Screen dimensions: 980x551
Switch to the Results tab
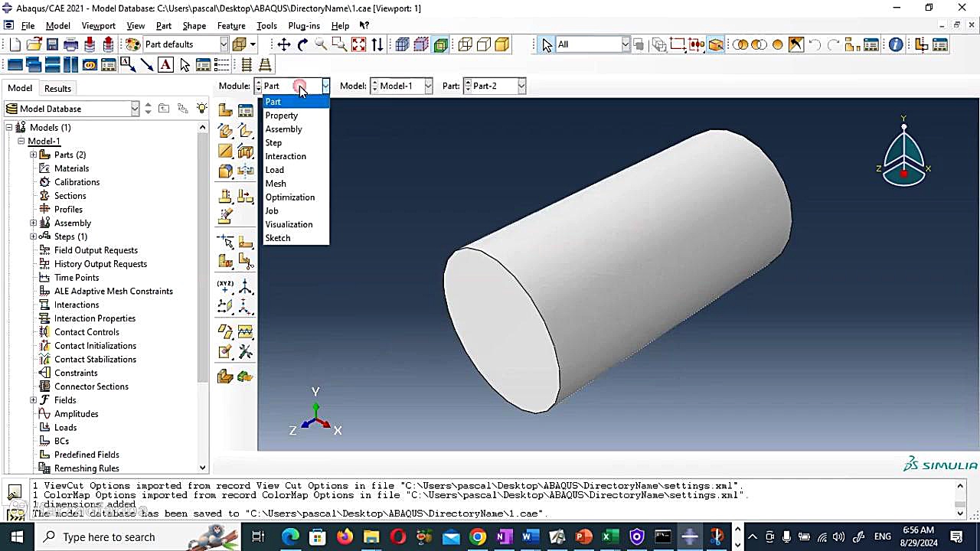(x=57, y=89)
